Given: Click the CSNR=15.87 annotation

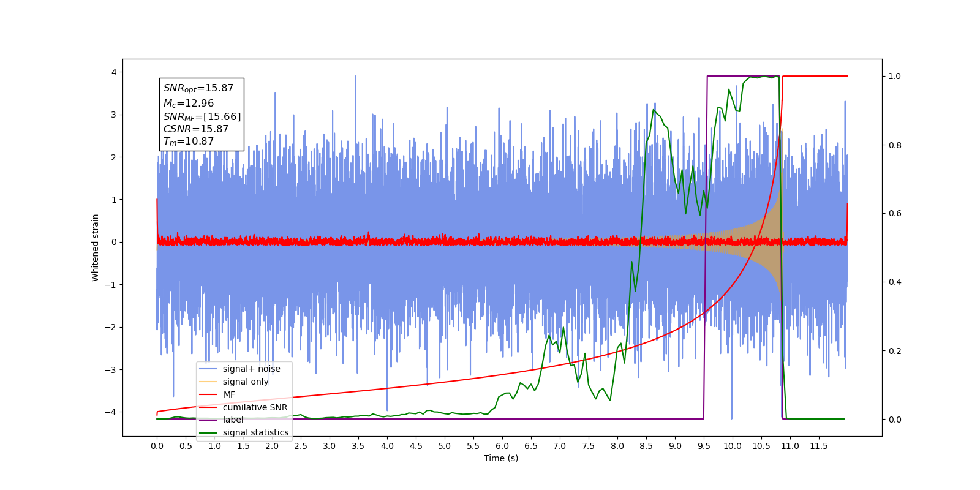Looking at the screenshot, I should (x=196, y=129).
